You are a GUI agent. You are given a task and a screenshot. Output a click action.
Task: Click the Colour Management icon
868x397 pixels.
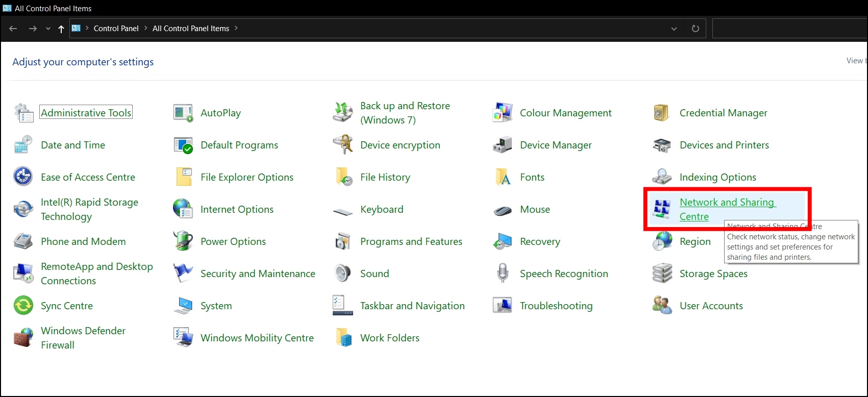503,113
